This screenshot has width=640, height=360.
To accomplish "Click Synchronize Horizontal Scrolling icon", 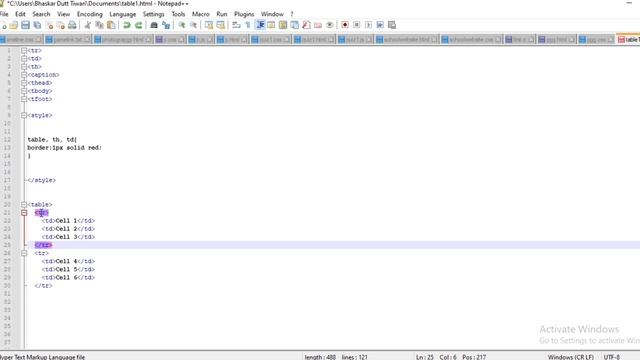I will (221, 25).
